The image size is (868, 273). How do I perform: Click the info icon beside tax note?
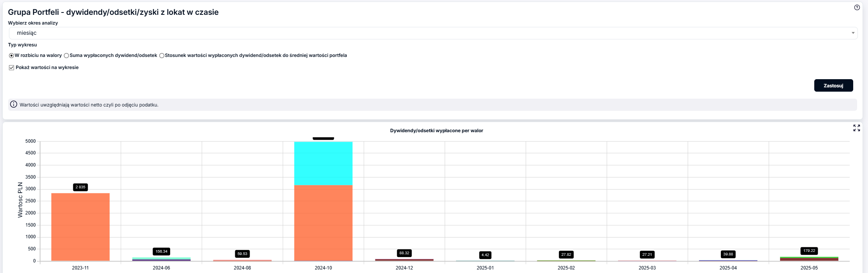click(x=14, y=105)
